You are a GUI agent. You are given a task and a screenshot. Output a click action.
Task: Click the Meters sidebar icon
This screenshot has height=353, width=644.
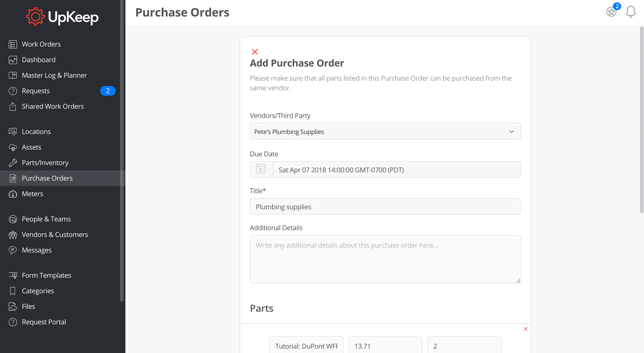pos(13,194)
